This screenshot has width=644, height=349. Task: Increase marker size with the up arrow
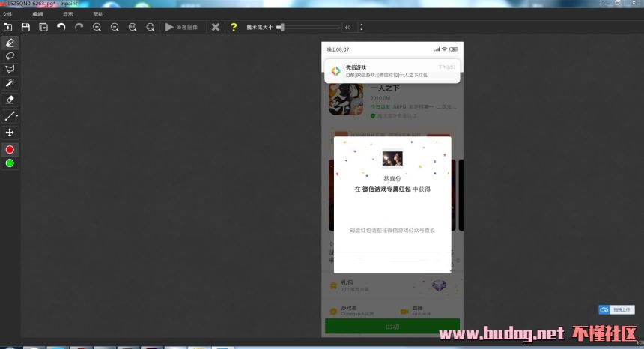pyautogui.click(x=362, y=25)
